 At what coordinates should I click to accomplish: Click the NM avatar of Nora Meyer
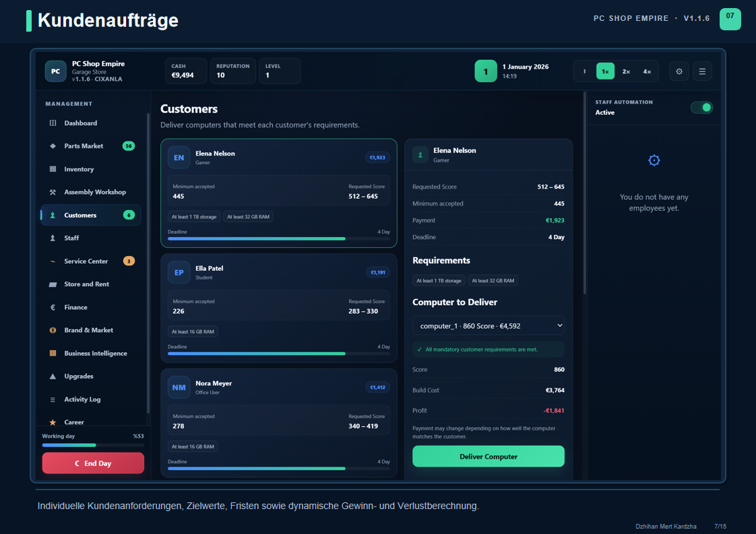tap(179, 387)
